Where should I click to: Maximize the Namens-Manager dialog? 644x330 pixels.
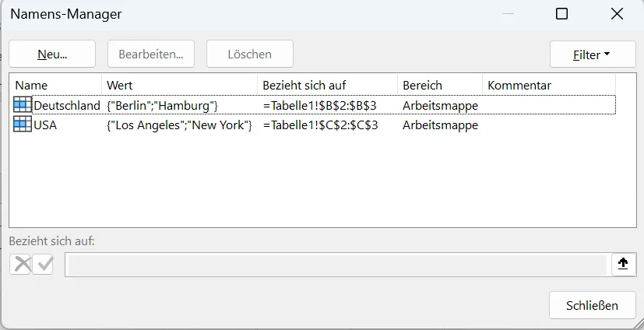tap(561, 14)
